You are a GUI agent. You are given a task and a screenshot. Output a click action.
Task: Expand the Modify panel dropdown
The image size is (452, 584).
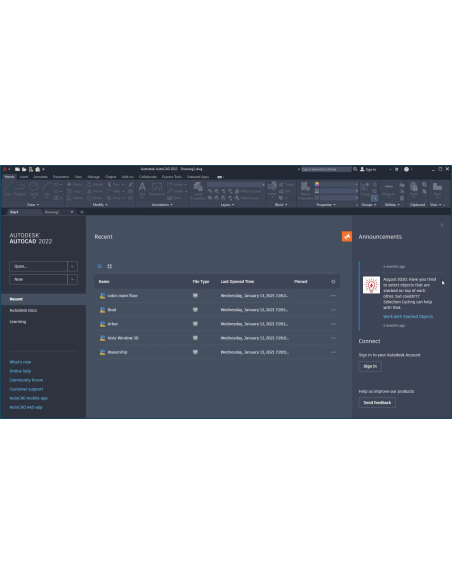(100, 204)
